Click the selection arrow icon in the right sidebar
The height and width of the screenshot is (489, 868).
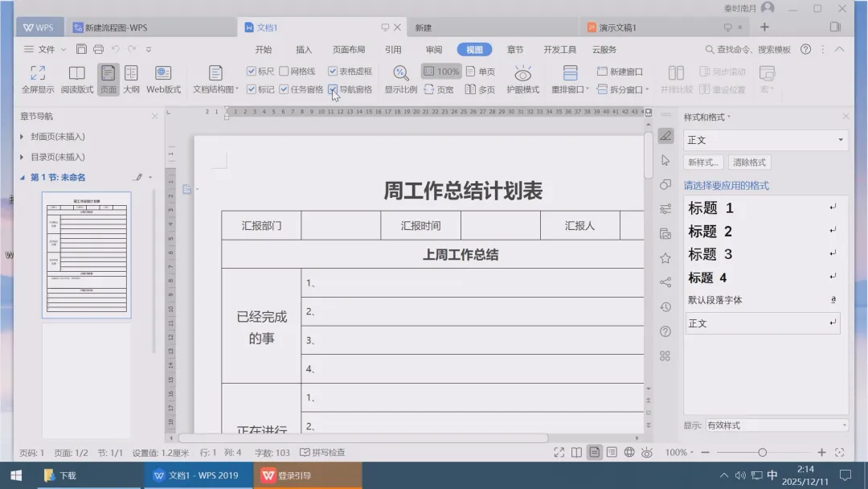pyautogui.click(x=665, y=161)
